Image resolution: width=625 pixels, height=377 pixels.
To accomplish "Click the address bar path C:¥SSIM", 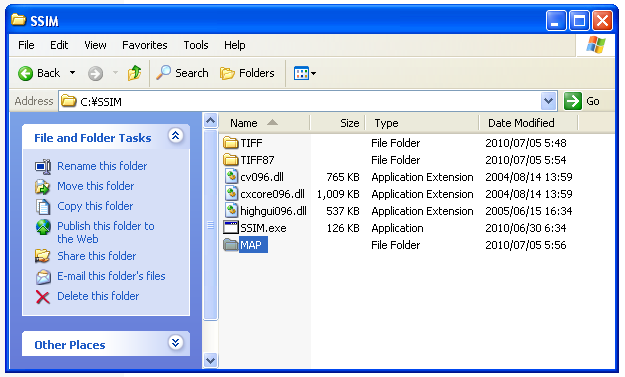I will point(101,102).
